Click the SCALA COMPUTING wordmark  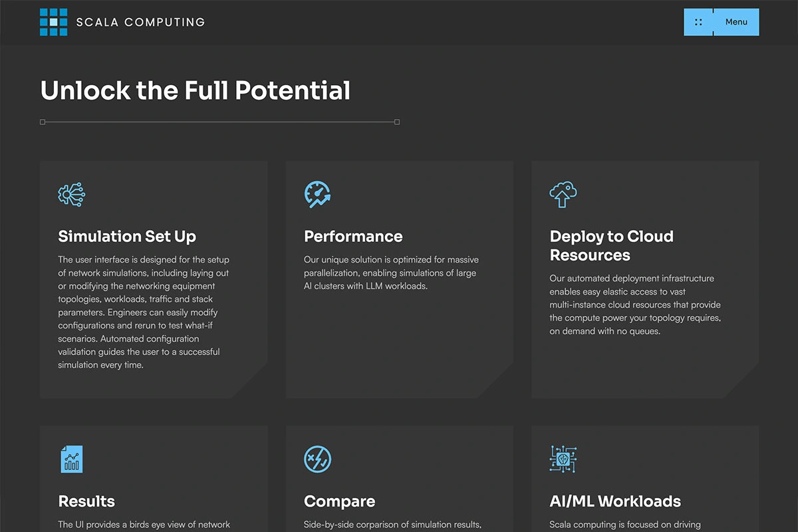(x=140, y=22)
